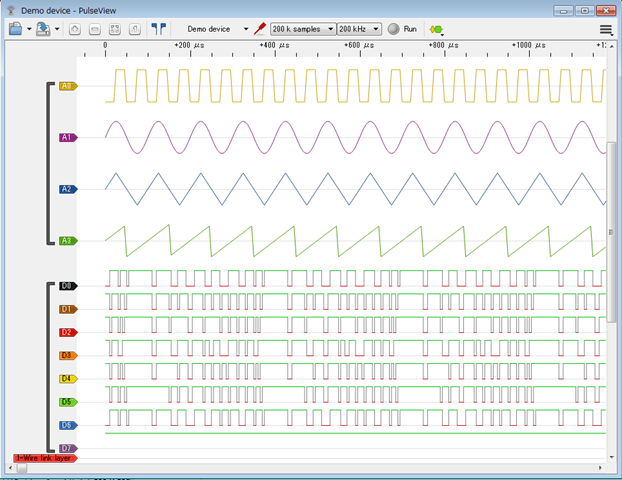Click the zoom-to-fit toolbar icon
The width and height of the screenshot is (622, 480).
[x=113, y=29]
